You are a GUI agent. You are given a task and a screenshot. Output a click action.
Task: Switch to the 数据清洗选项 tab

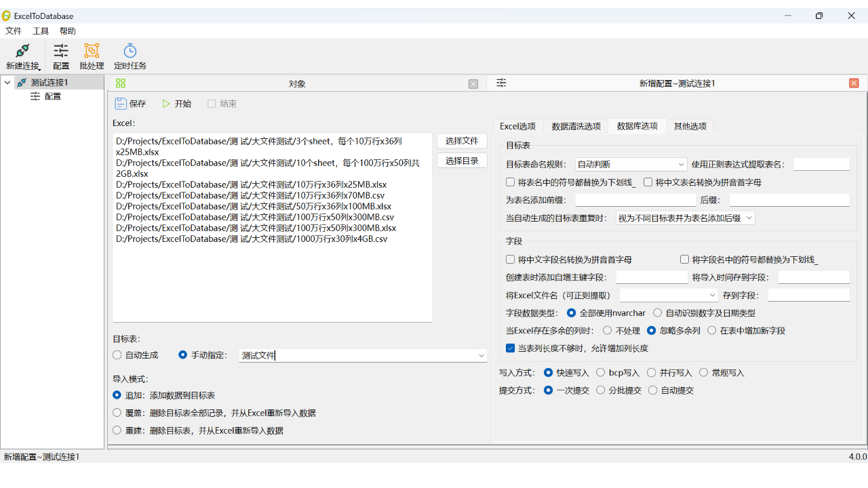click(576, 126)
